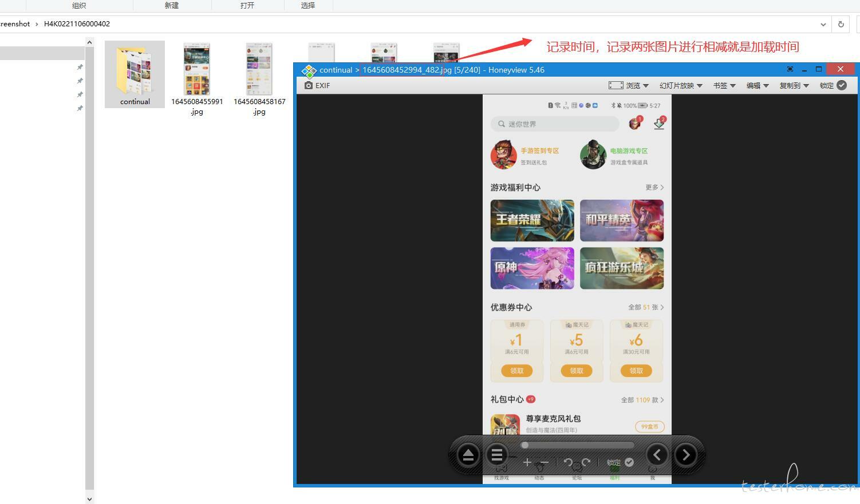
Task: Open the 复制到 dropdown menu
Action: (x=794, y=85)
